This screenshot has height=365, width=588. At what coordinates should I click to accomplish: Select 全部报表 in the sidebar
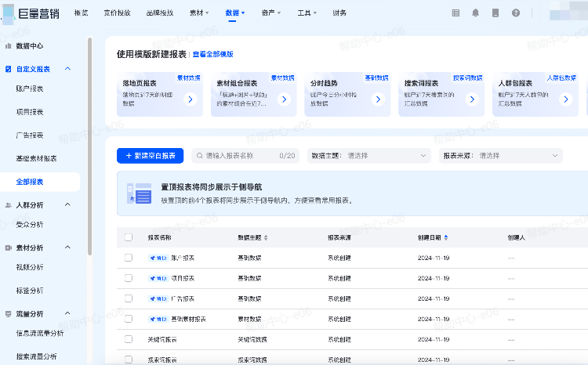point(40,182)
